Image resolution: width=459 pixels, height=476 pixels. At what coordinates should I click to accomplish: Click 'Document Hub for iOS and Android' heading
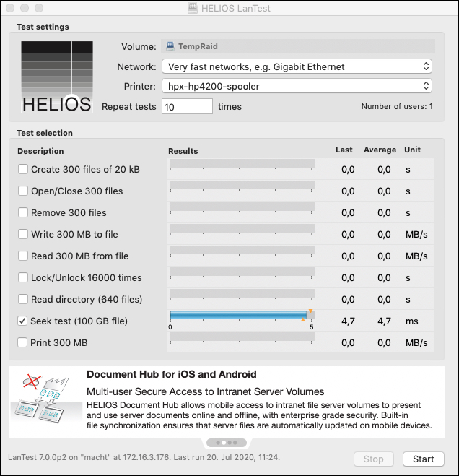172,374
